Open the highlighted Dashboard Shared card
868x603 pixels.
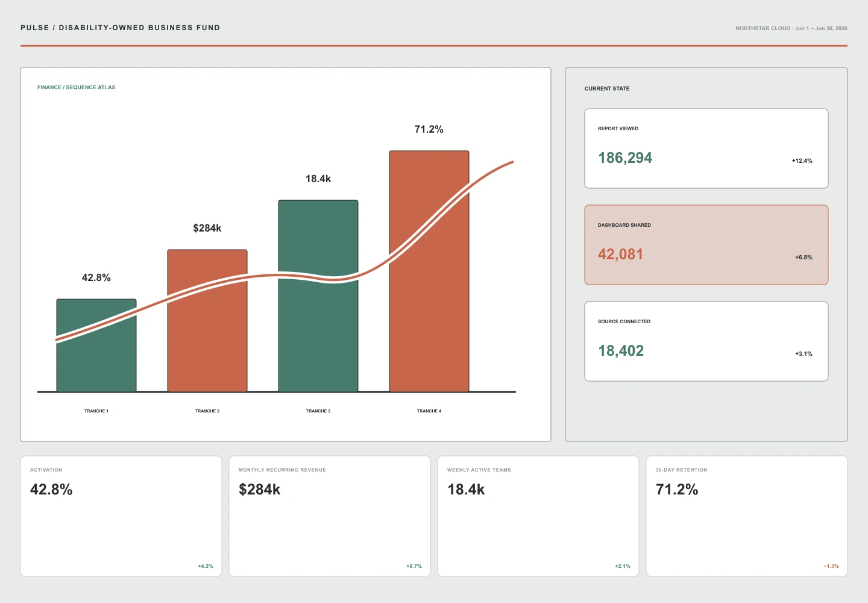tap(706, 245)
